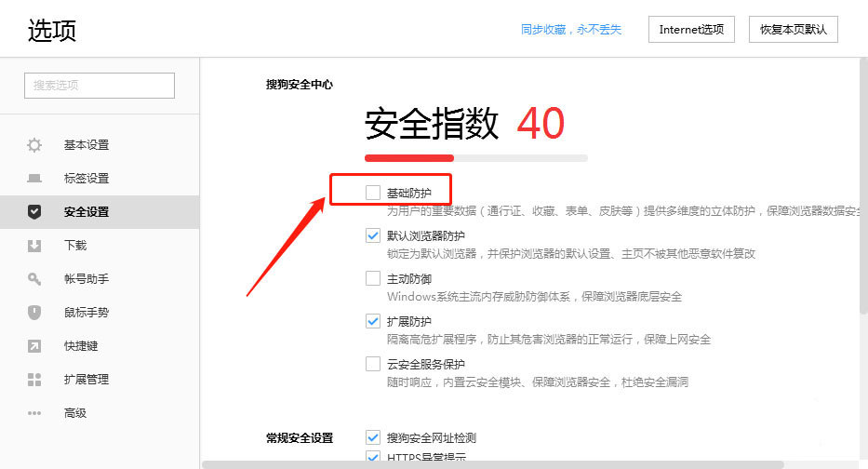Image resolution: width=868 pixels, height=469 pixels.
Task: Enable the 基础防护 checkbox
Action: (x=373, y=193)
